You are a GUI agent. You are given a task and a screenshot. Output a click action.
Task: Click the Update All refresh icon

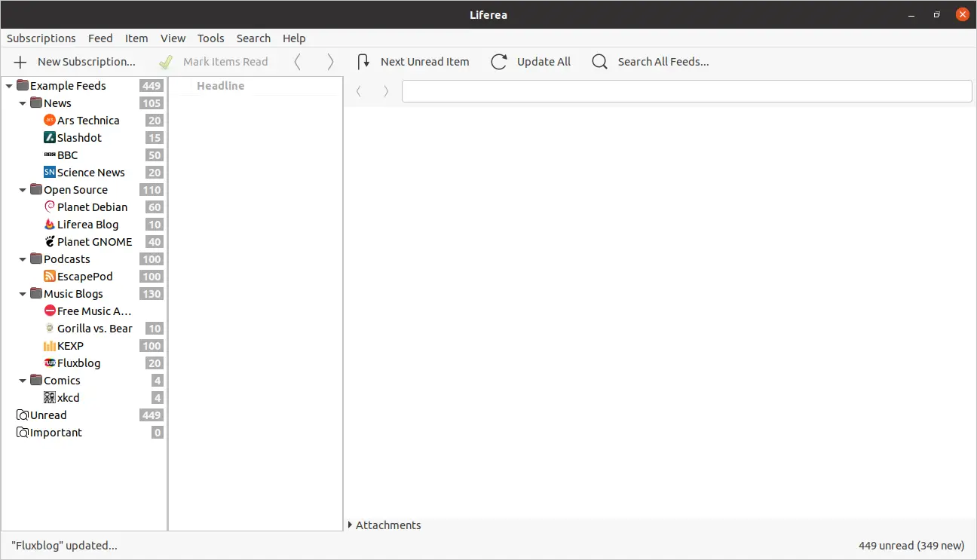click(x=499, y=62)
